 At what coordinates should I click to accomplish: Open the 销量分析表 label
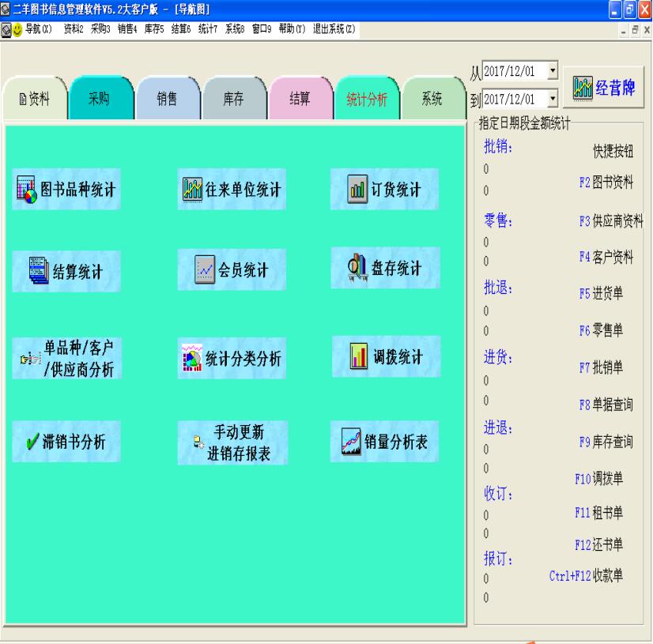pos(395,442)
